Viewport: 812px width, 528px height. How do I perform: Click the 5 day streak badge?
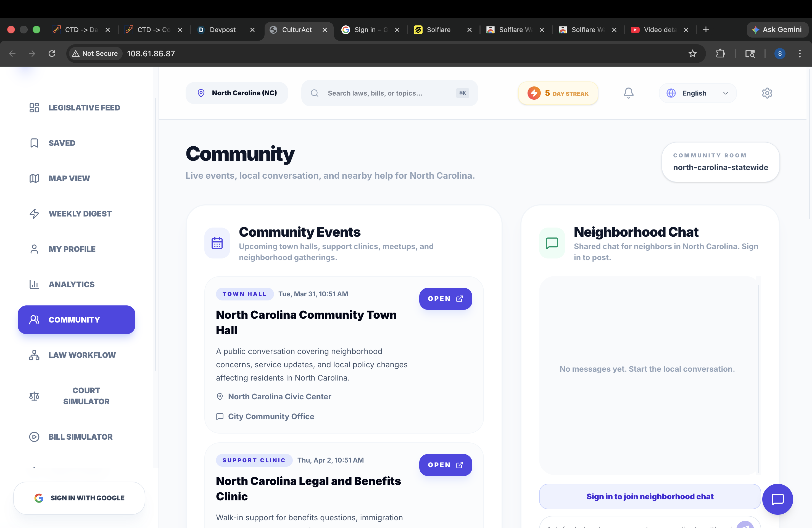pyautogui.click(x=558, y=93)
